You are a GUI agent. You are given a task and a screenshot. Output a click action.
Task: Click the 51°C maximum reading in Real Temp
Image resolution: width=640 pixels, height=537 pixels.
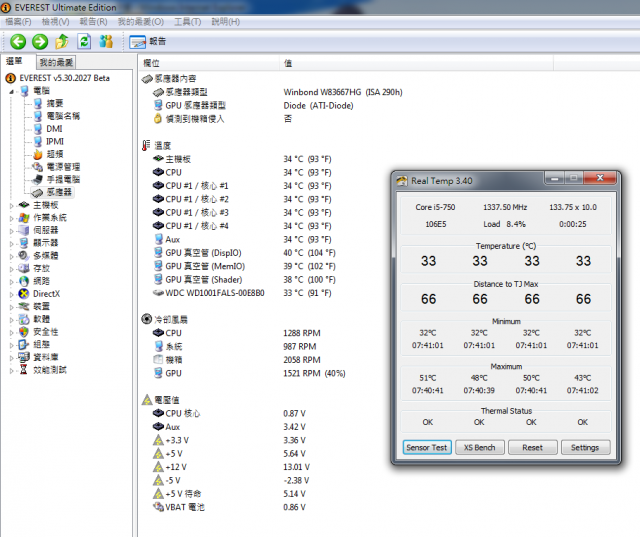coord(428,378)
